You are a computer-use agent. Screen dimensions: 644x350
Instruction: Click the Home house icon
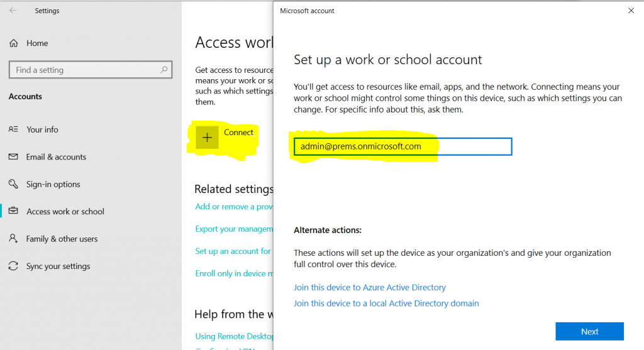click(x=14, y=43)
